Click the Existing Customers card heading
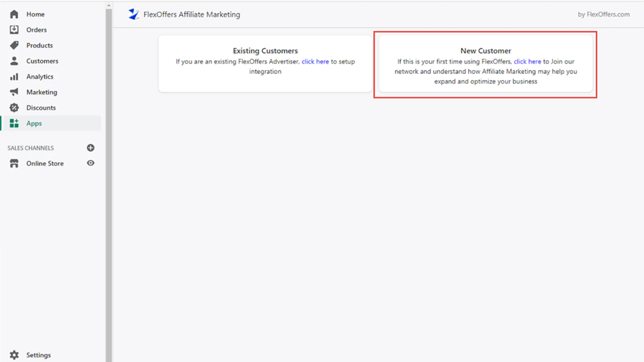Screen dimensions: 644x362 point(265,51)
